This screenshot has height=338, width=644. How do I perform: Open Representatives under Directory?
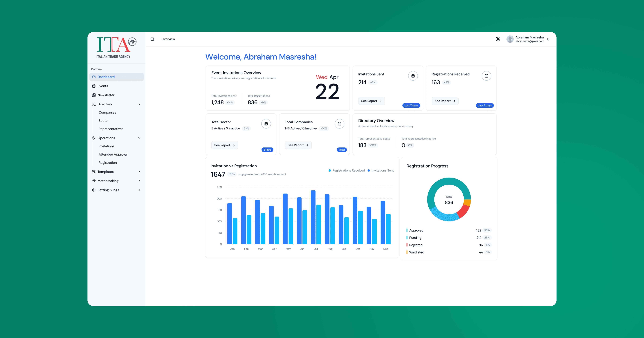[111, 129]
